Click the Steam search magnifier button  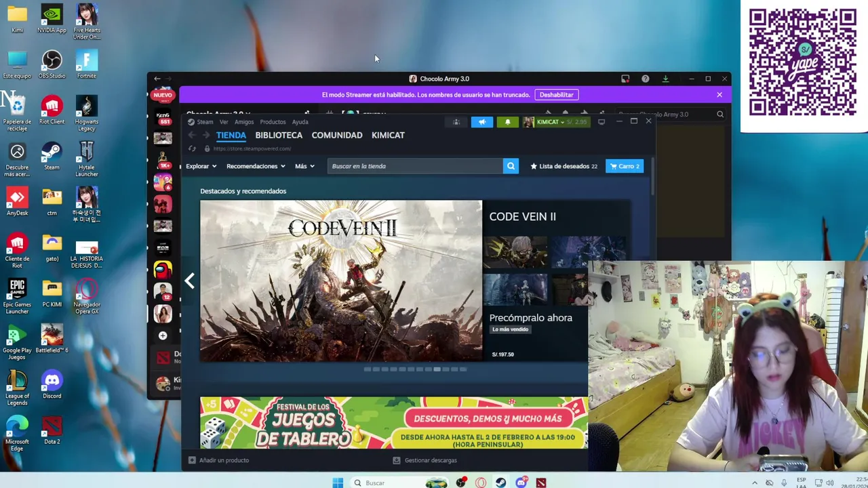point(511,166)
